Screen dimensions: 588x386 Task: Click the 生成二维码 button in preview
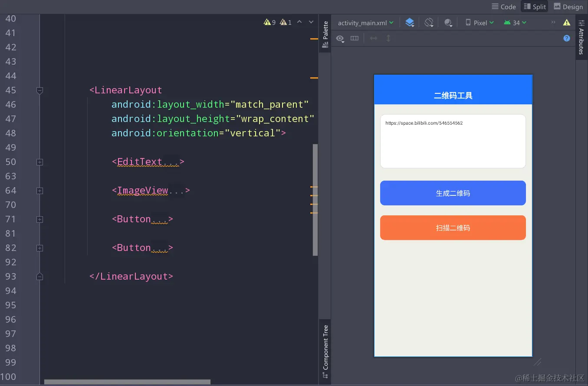point(453,193)
